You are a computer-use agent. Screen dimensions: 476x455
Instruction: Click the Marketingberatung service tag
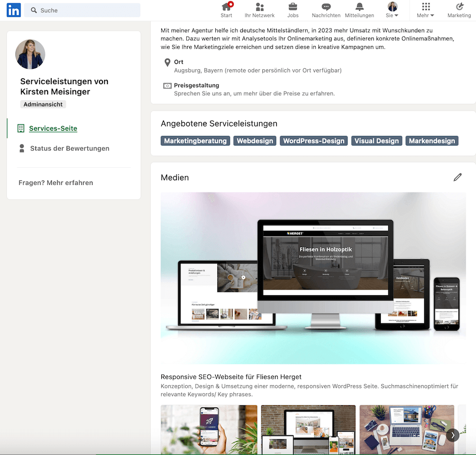pyautogui.click(x=195, y=141)
